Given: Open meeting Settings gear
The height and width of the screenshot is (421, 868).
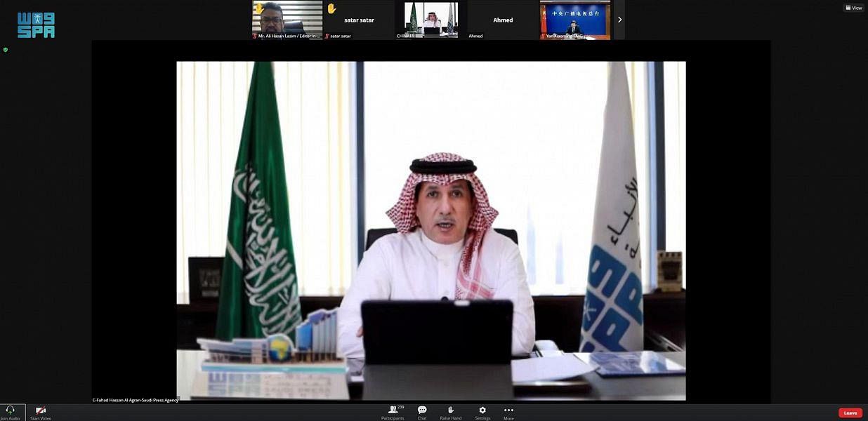Looking at the screenshot, I should coord(482,410).
